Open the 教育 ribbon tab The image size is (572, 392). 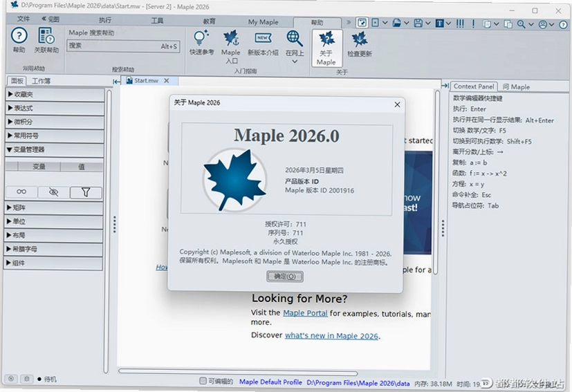[x=209, y=21]
